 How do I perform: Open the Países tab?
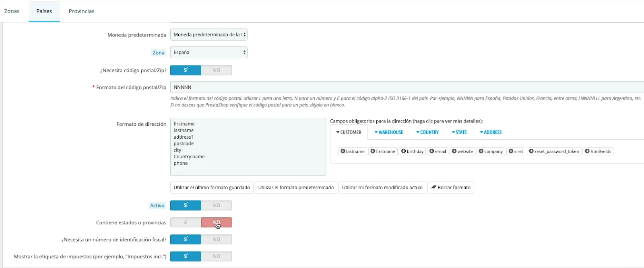pos(44,11)
